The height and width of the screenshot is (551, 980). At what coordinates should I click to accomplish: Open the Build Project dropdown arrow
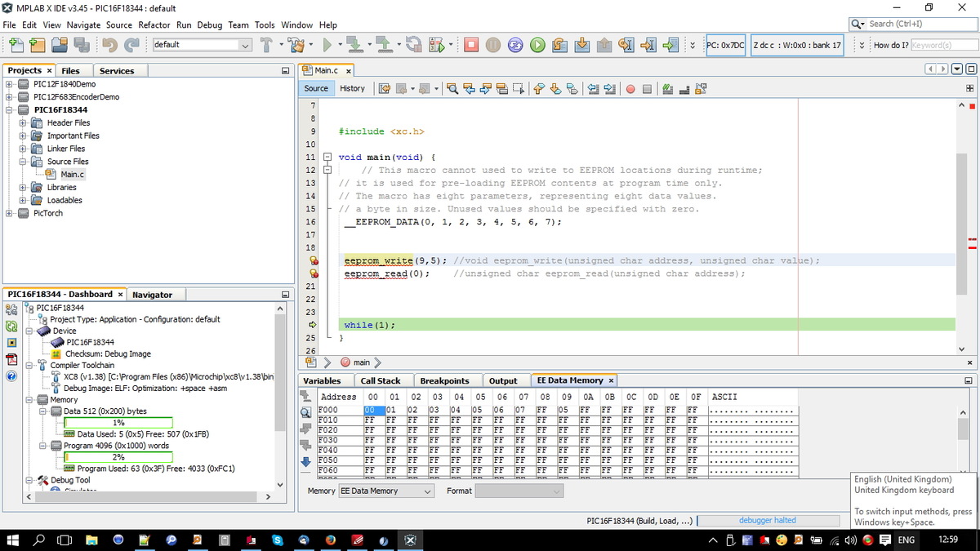280,45
